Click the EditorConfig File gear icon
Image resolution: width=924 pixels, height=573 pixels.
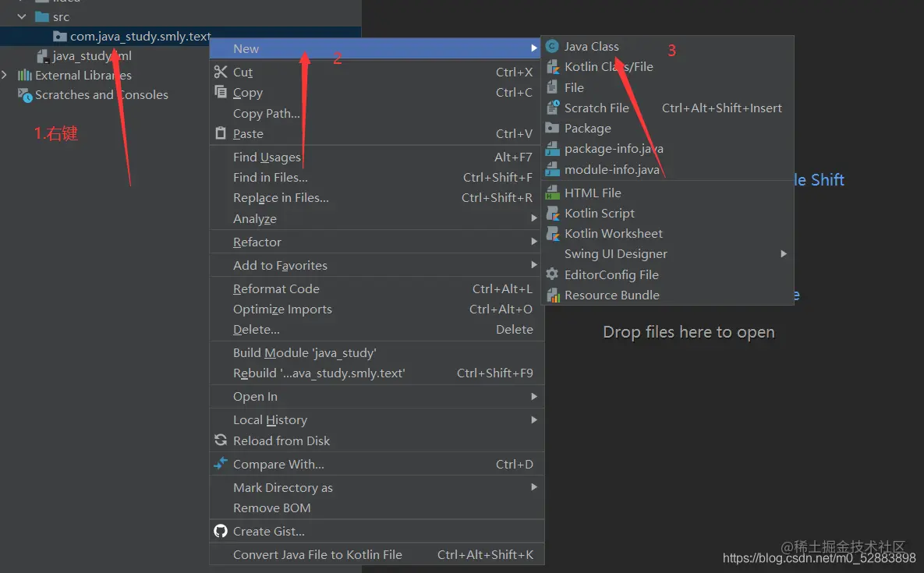click(x=552, y=274)
